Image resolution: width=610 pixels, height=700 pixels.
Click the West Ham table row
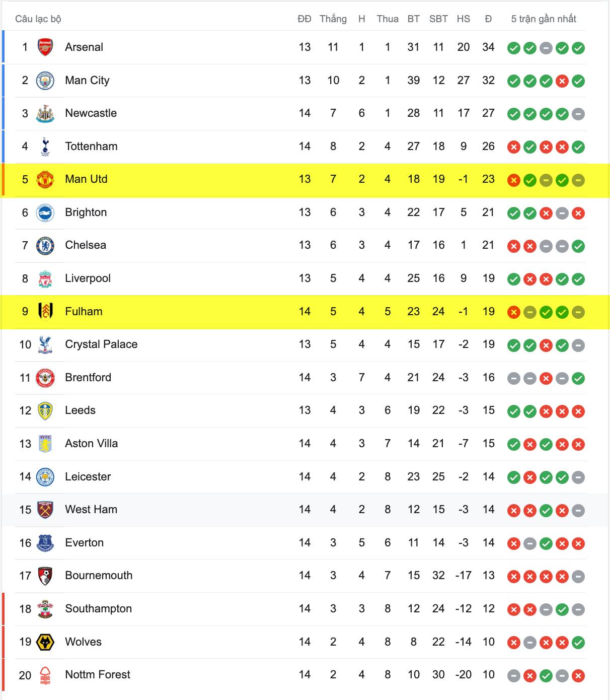point(305,510)
